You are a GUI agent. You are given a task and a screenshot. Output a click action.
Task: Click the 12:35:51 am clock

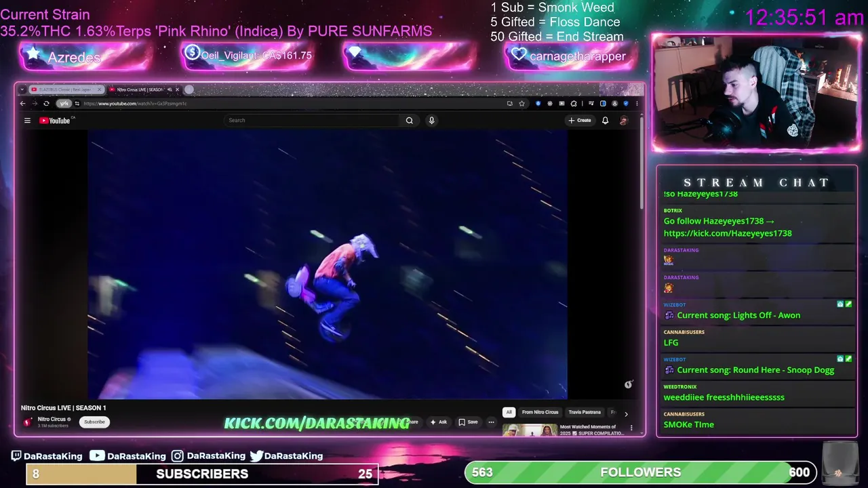(x=804, y=17)
